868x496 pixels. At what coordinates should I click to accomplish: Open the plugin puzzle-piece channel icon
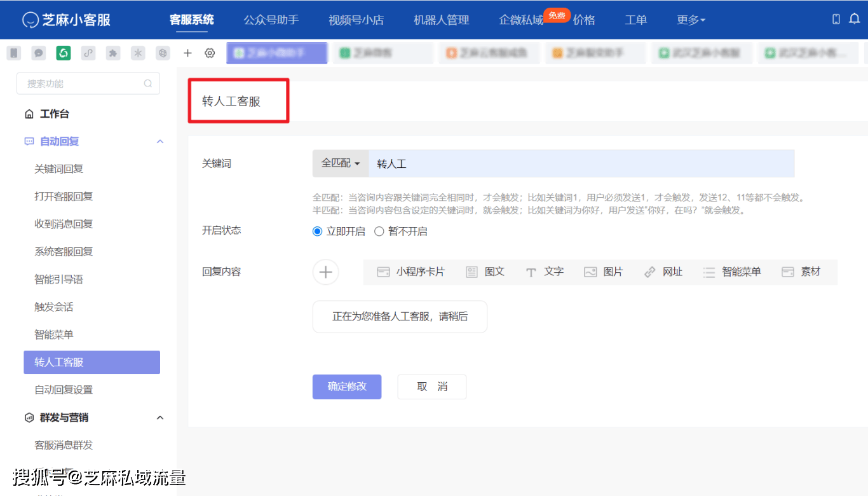[x=112, y=53]
